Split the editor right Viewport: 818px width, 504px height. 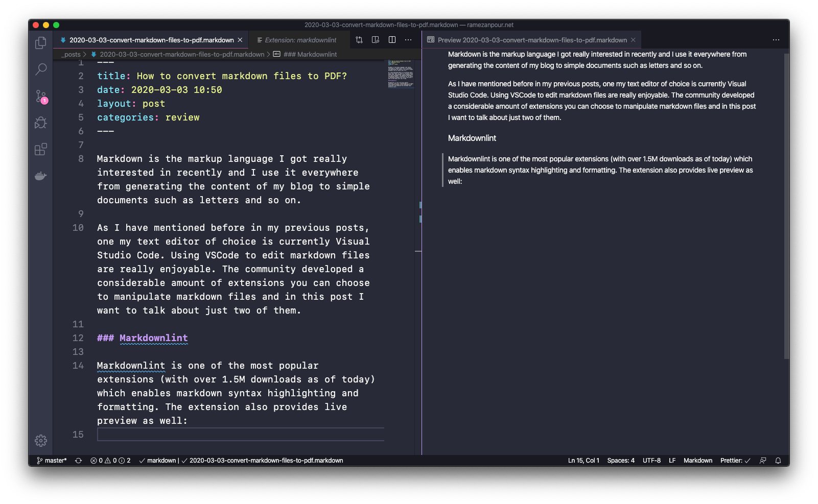point(392,40)
